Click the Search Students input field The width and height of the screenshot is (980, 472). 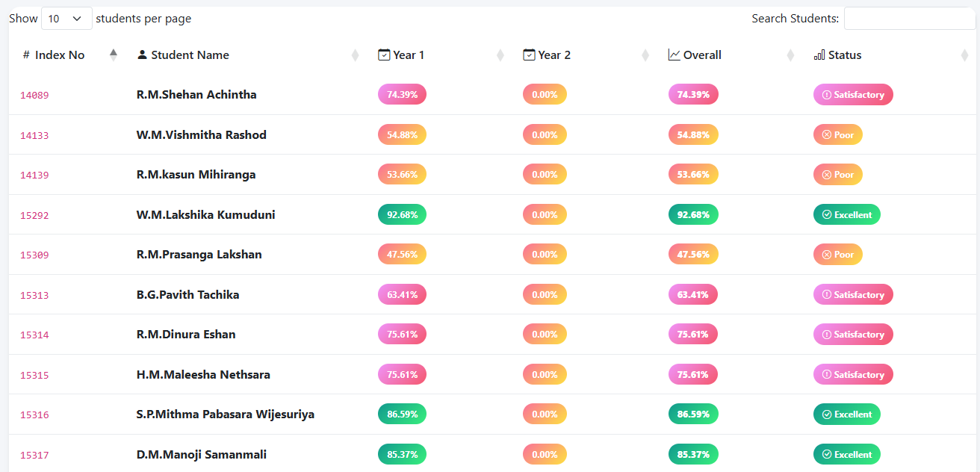(910, 19)
